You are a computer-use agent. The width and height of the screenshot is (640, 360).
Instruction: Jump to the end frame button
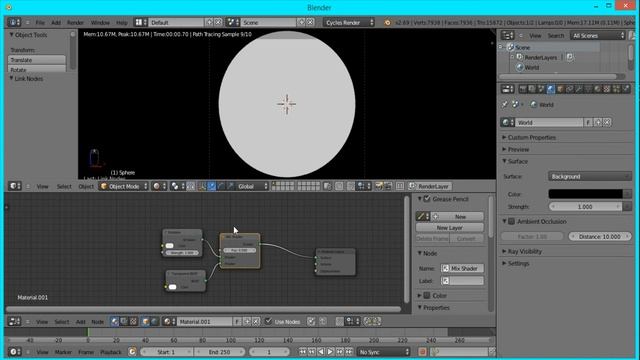[x=349, y=352]
